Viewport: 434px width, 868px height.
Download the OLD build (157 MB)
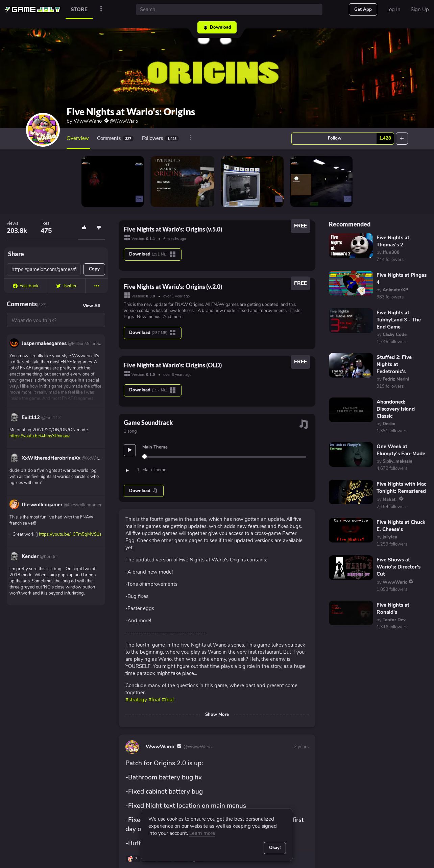point(152,390)
